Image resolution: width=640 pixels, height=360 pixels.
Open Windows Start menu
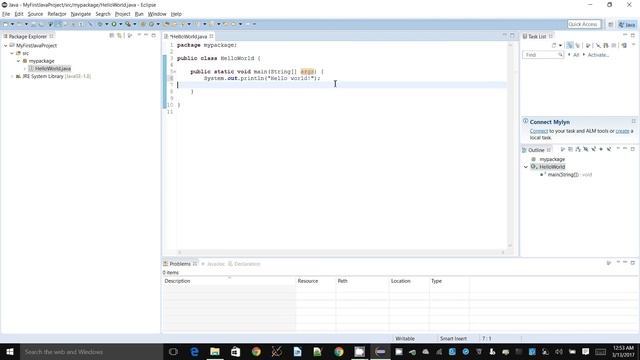click(10, 351)
